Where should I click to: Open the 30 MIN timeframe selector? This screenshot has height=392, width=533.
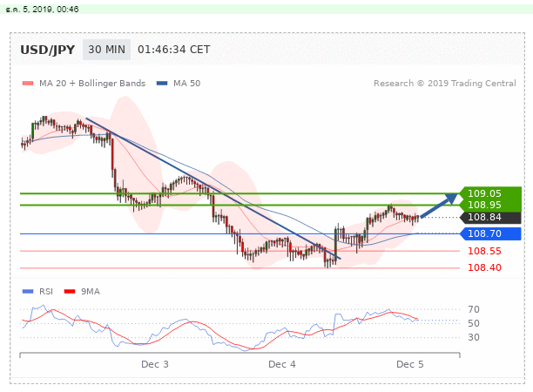(x=106, y=50)
